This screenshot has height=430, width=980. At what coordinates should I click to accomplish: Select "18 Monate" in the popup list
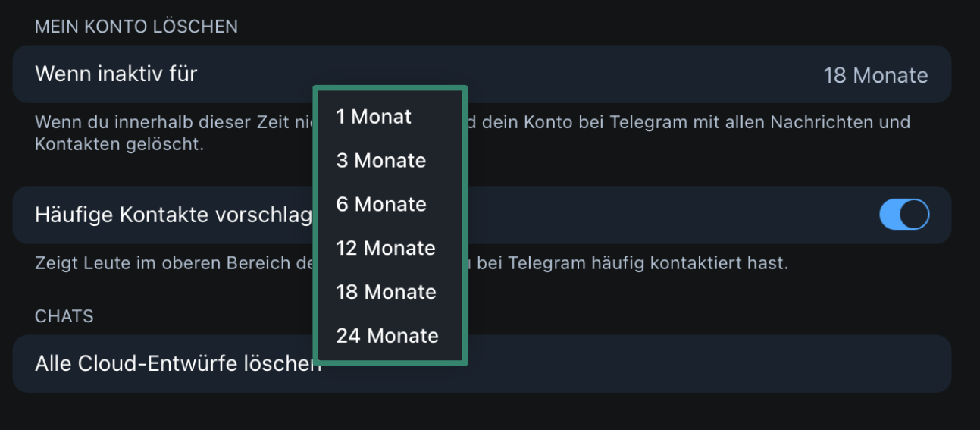click(386, 293)
